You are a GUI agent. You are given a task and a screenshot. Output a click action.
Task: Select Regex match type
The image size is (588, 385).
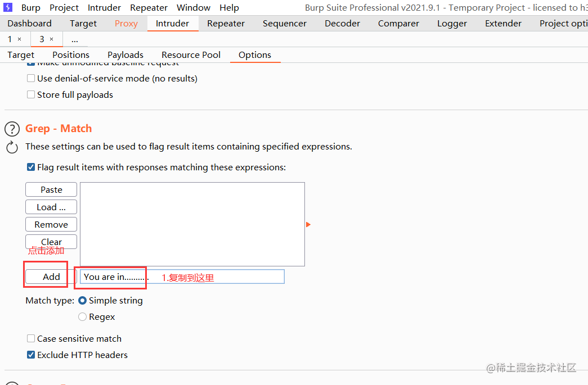83,317
